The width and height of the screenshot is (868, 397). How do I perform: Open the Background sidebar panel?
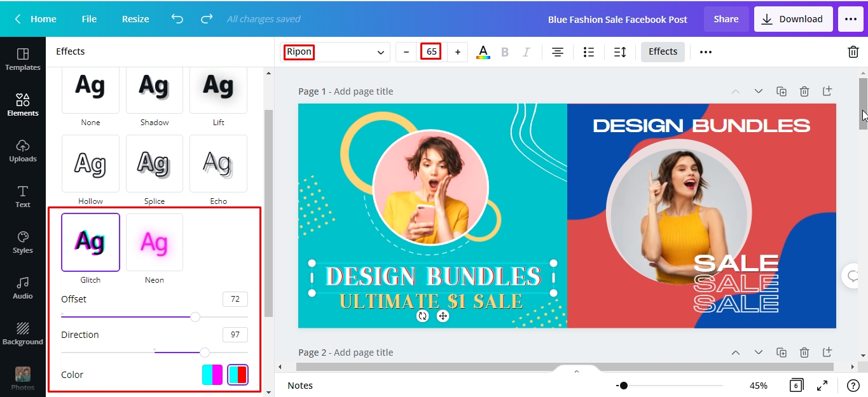click(23, 333)
